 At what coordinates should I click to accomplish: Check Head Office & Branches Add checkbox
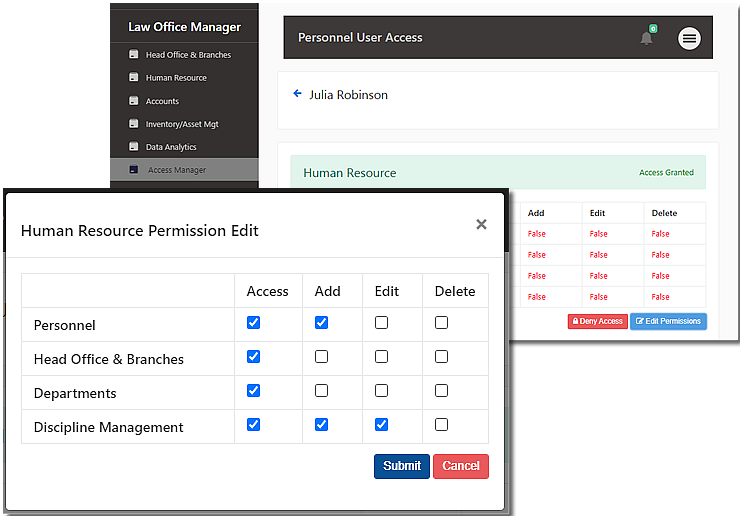coord(321,357)
